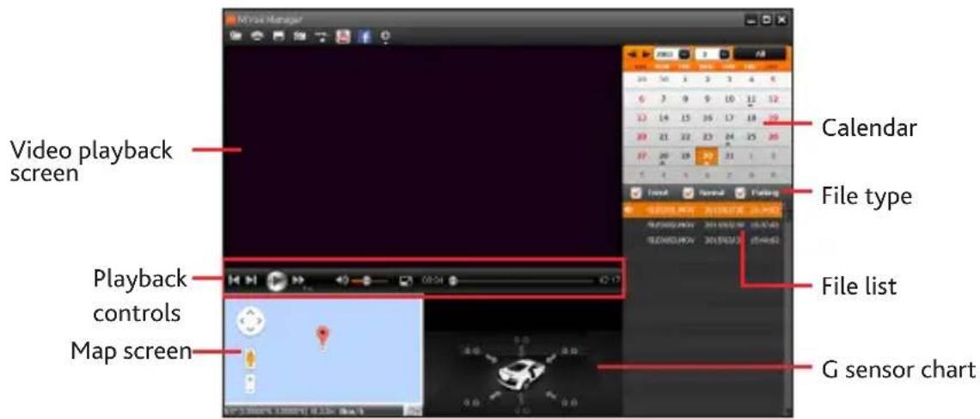Viewport: 980px width, 419px height.
Task: Select date 10 in the calendar
Action: pos(729,99)
